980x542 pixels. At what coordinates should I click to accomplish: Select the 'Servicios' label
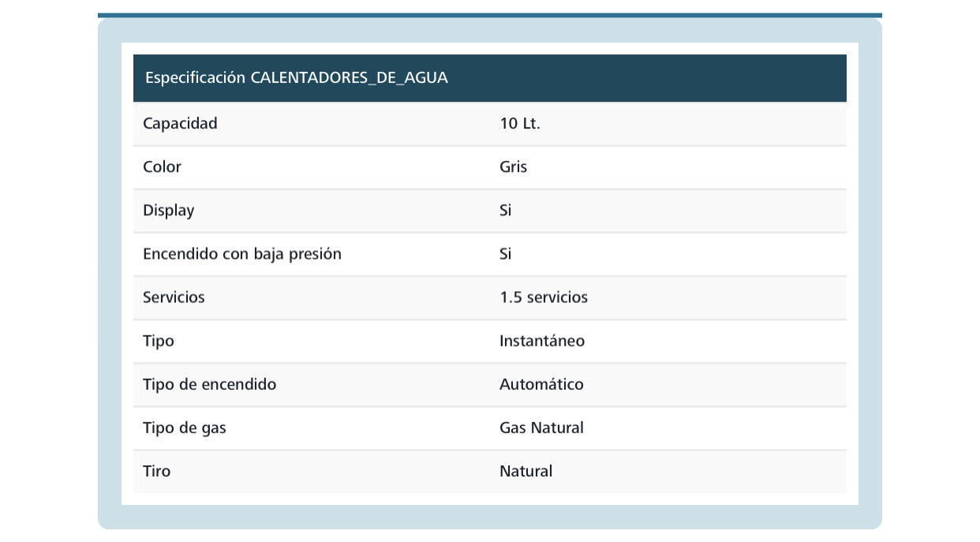[174, 297]
